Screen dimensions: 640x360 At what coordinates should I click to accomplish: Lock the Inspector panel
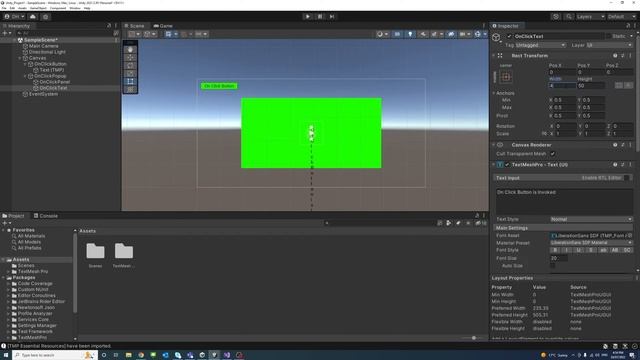click(x=628, y=26)
